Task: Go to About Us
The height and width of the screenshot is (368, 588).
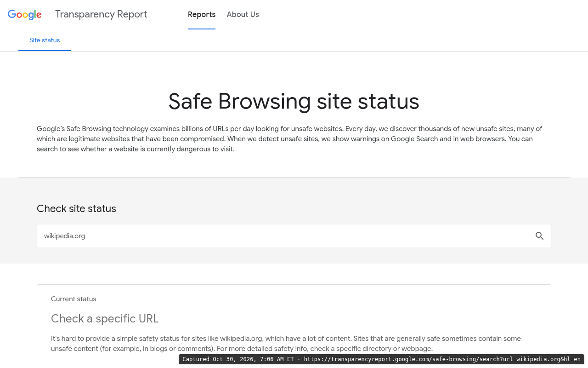Action: [x=243, y=15]
